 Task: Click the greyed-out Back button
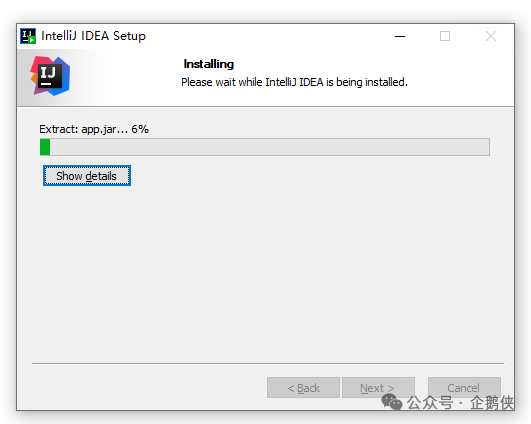(303, 388)
